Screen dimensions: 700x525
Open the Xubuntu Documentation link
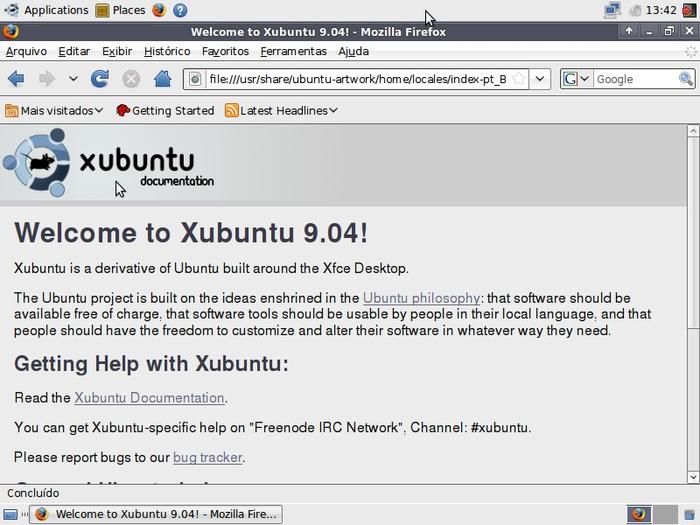(x=149, y=397)
